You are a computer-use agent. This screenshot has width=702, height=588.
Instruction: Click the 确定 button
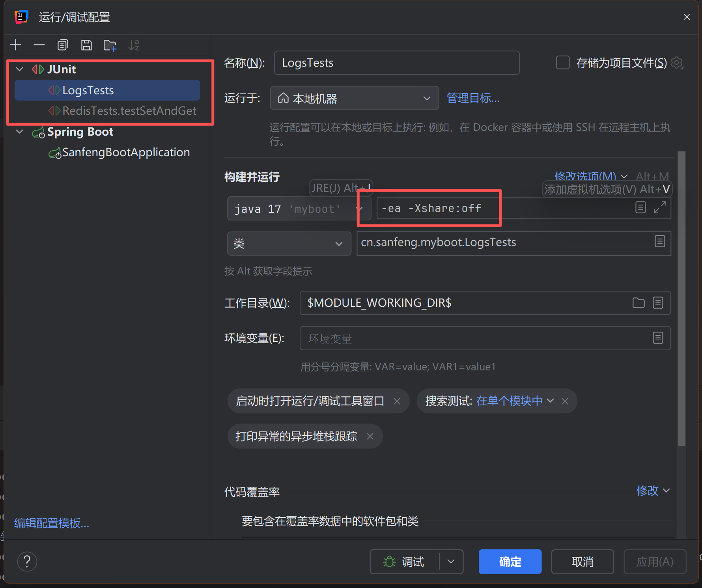(x=510, y=562)
